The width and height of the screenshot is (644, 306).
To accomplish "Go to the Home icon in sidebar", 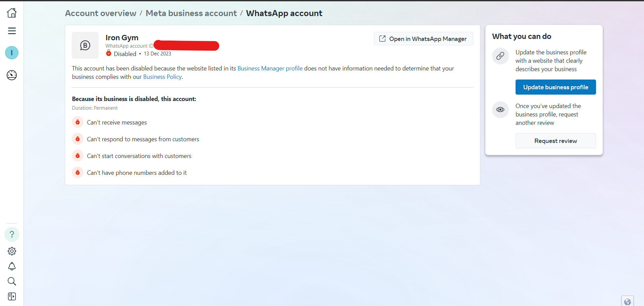I will coord(12,13).
